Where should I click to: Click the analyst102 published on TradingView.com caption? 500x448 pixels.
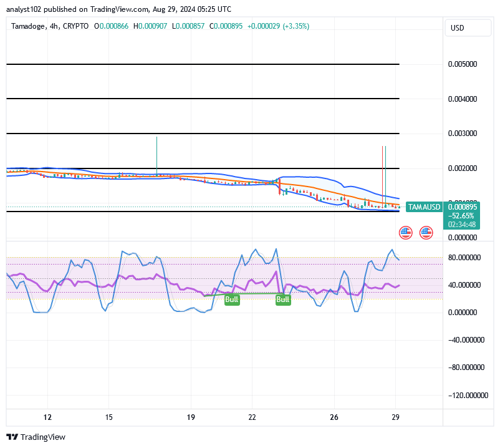tap(118, 9)
